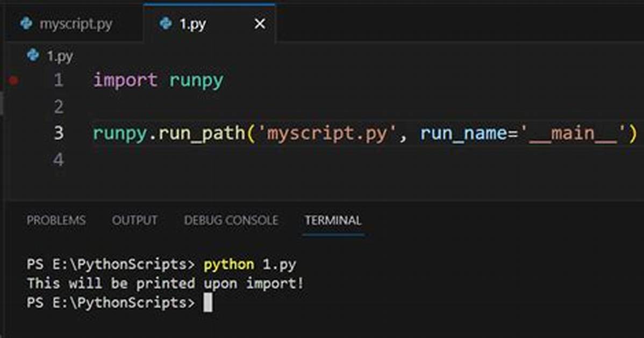Remove the breakpoint on line 1
Viewport: 644px width, 338px height.
pos(13,80)
